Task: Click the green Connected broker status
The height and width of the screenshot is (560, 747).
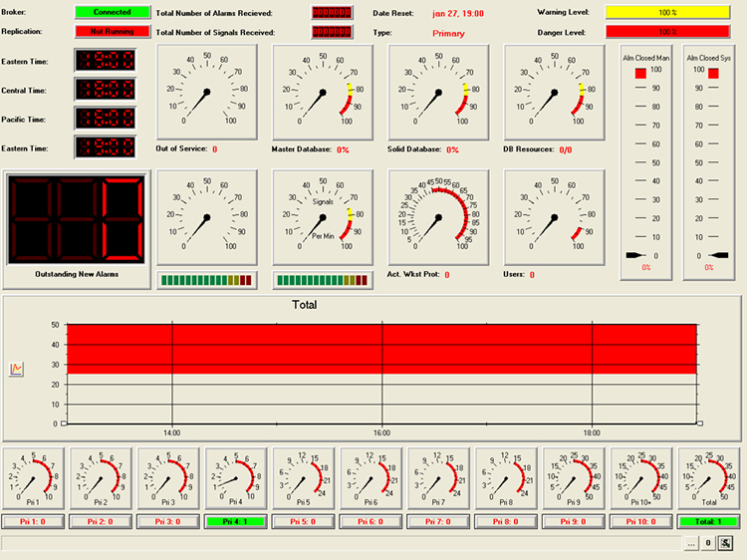Action: click(112, 13)
